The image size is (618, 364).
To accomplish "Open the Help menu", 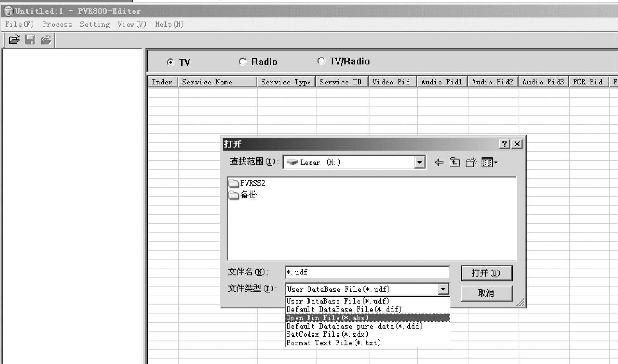I will (169, 25).
